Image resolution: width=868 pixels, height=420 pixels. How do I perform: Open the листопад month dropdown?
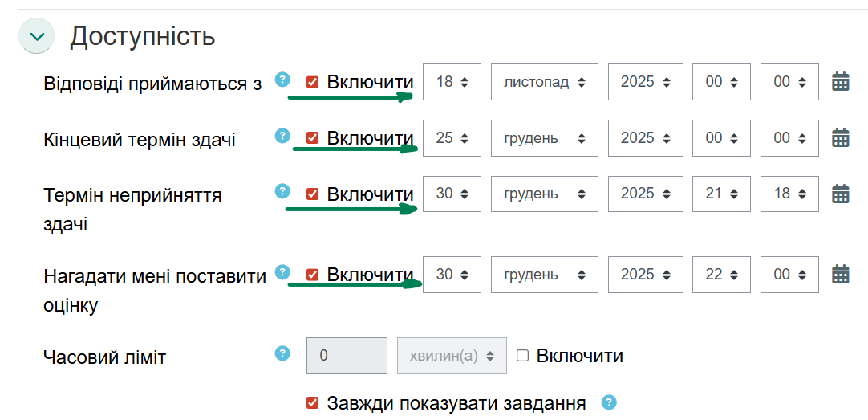545,82
